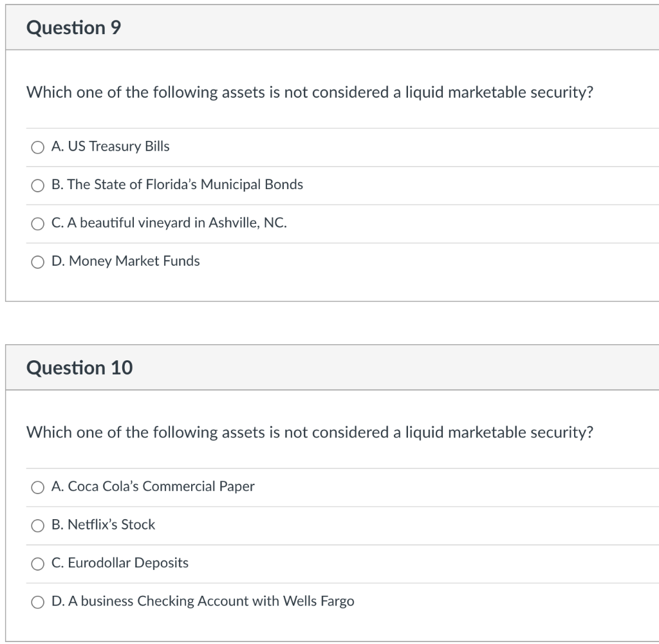Click the Question 10 prompt text
659x644 pixels.
(x=310, y=433)
